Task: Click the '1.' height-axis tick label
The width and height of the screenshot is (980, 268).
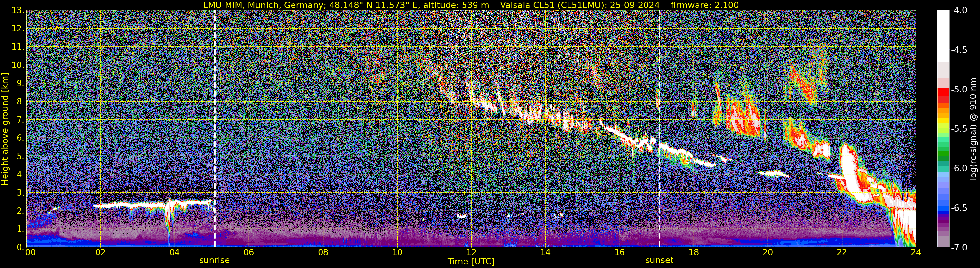Action: [20, 229]
